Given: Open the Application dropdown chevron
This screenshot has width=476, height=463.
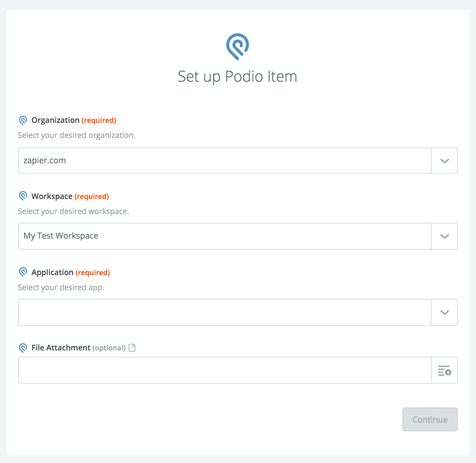Looking at the screenshot, I should click(444, 312).
